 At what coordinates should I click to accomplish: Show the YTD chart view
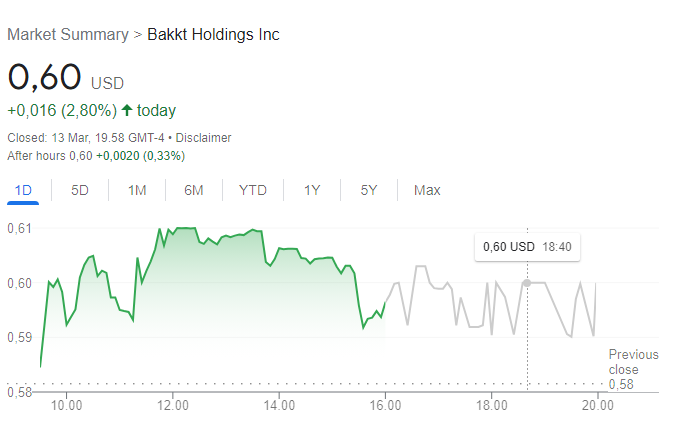(x=253, y=190)
